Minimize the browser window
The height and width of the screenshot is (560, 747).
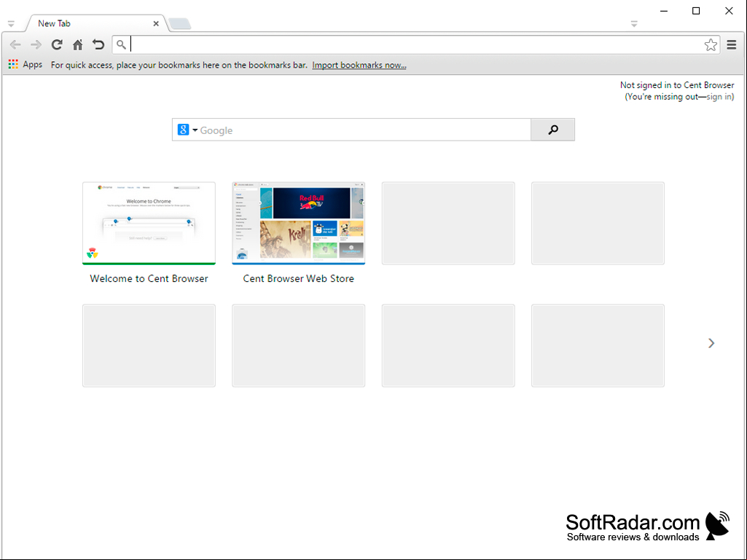(x=664, y=11)
